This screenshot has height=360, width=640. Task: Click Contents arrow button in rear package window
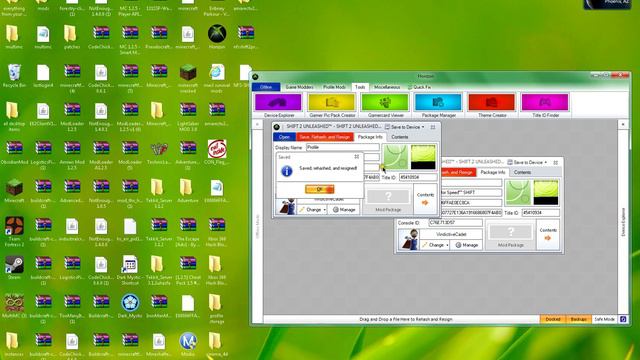pos(548,235)
